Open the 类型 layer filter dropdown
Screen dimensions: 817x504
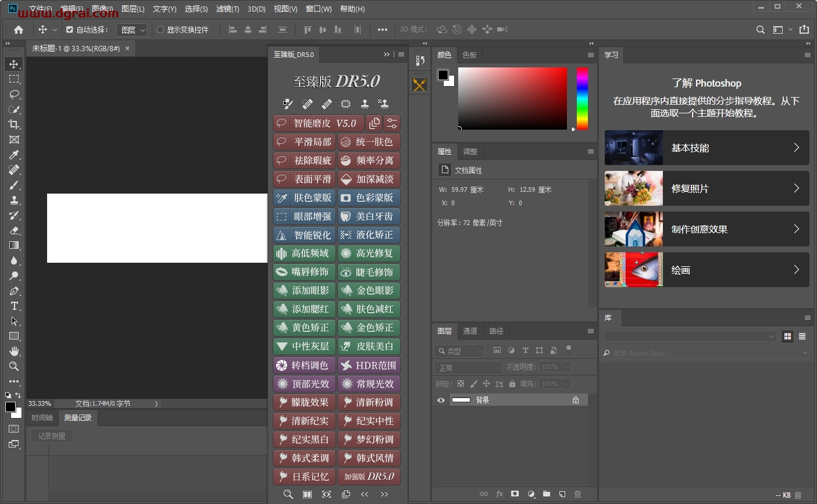pyautogui.click(x=459, y=351)
